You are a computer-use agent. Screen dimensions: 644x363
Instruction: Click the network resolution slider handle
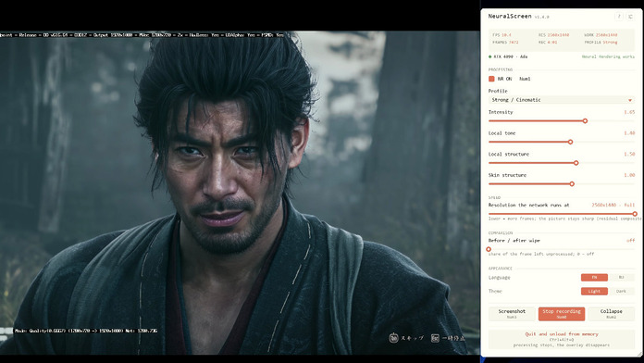pyautogui.click(x=635, y=214)
